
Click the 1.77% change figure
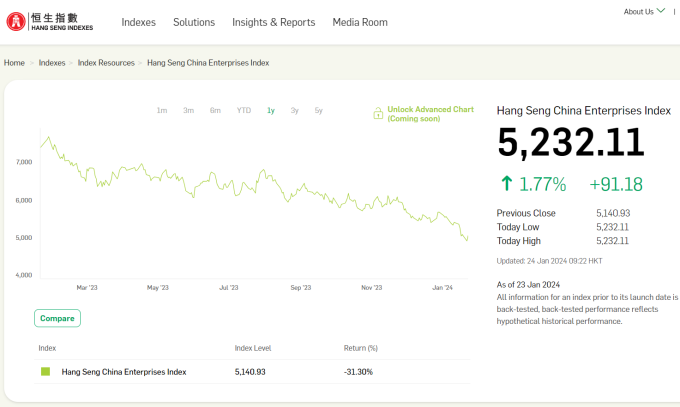tap(543, 184)
